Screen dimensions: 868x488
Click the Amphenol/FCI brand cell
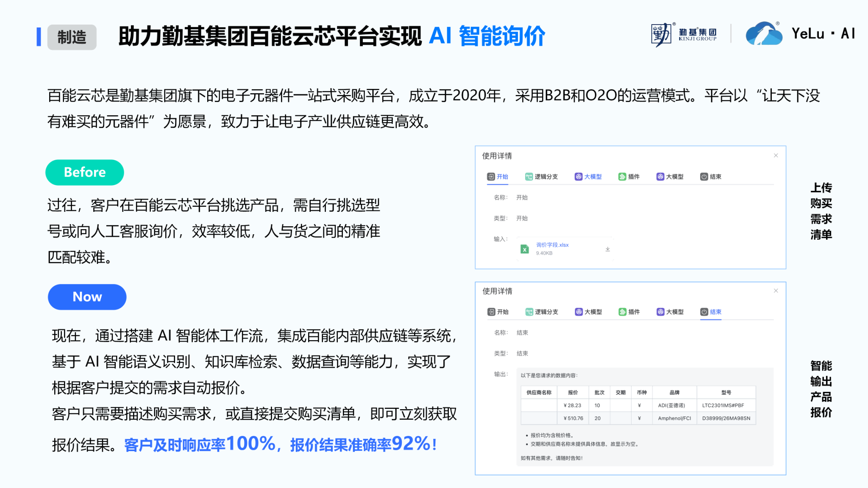(674, 418)
